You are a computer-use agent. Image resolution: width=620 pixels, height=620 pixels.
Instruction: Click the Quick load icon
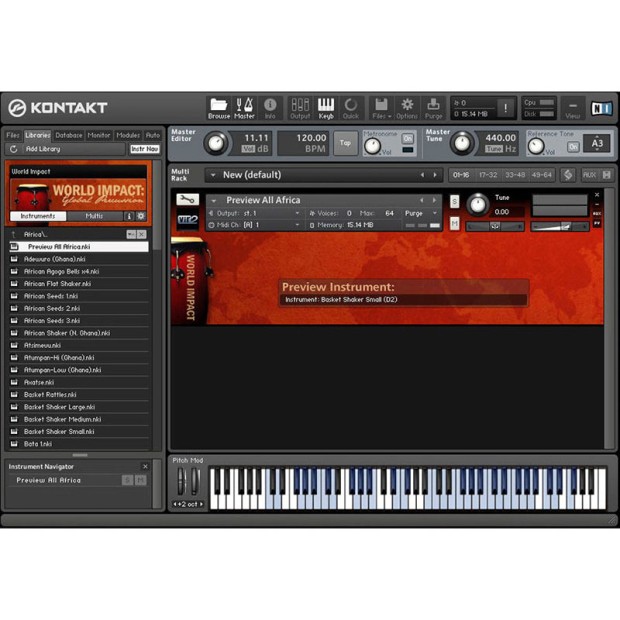pos(351,108)
